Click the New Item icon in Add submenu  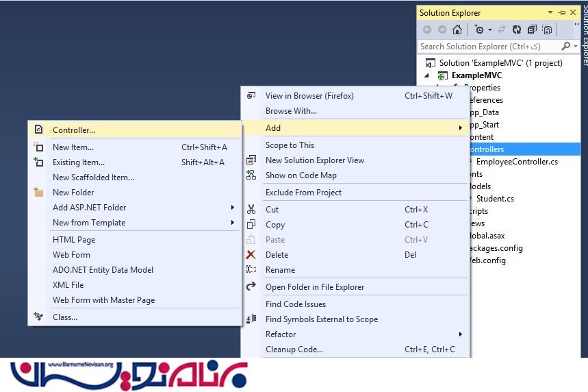[38, 147]
